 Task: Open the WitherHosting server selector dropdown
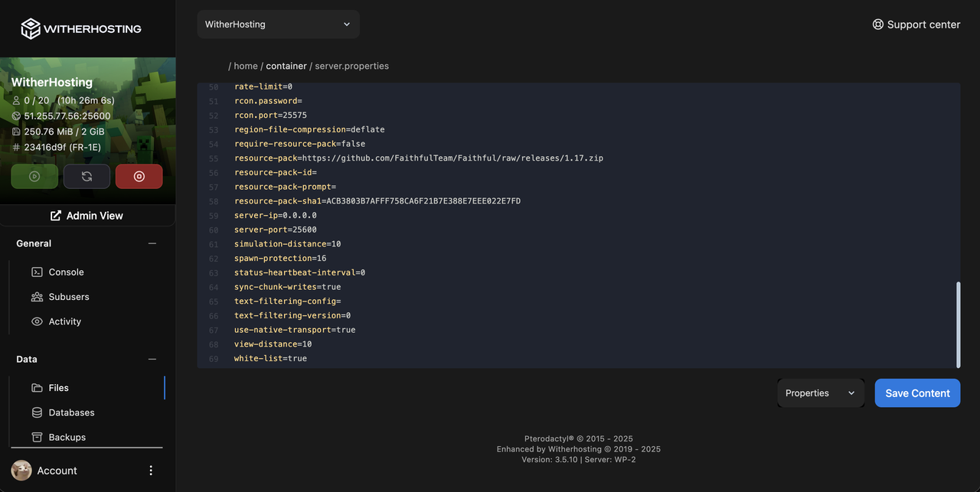coord(278,24)
